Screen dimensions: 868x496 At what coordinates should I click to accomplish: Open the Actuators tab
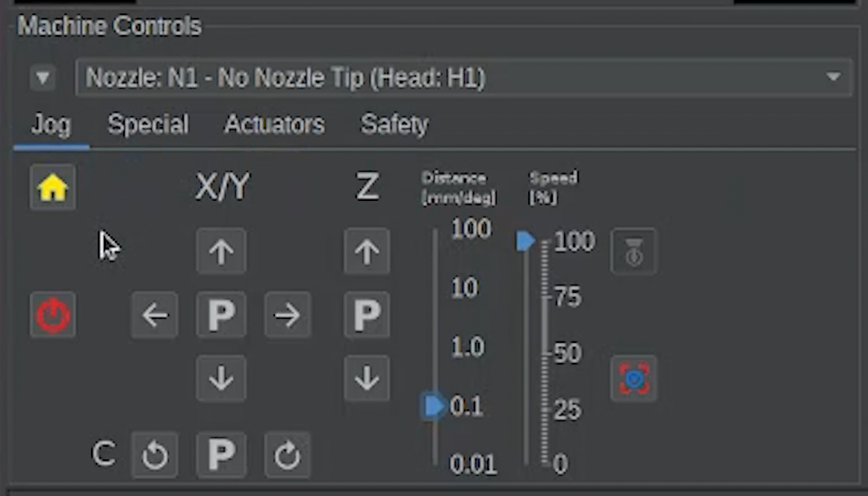(274, 124)
